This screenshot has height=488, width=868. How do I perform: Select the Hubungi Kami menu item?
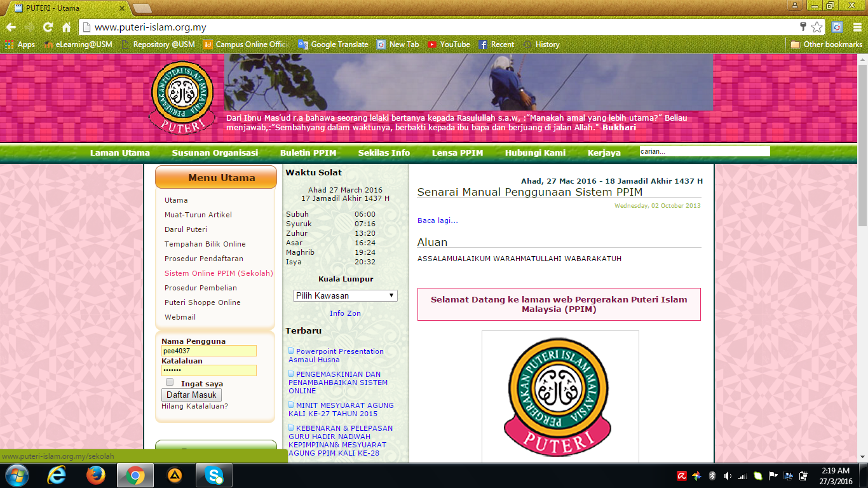click(535, 152)
